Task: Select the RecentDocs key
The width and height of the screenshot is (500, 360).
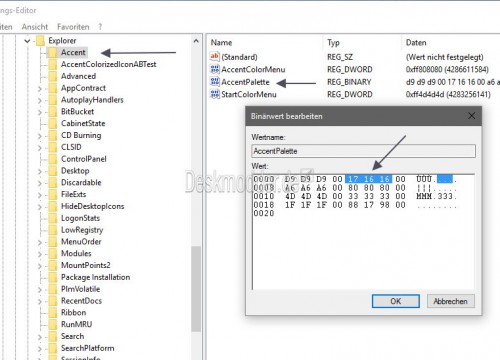Action: (81, 301)
